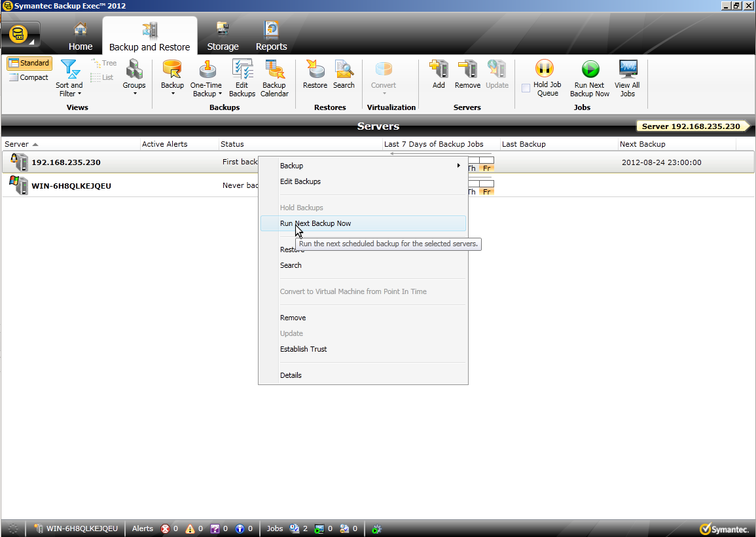756x537 pixels.
Task: Choose Establish Trust from context menu
Action: [x=303, y=349]
